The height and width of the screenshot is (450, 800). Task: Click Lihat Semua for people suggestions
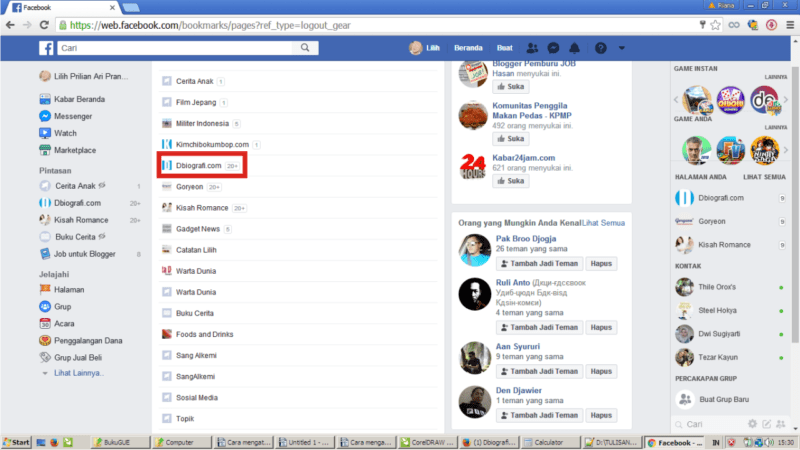point(603,223)
